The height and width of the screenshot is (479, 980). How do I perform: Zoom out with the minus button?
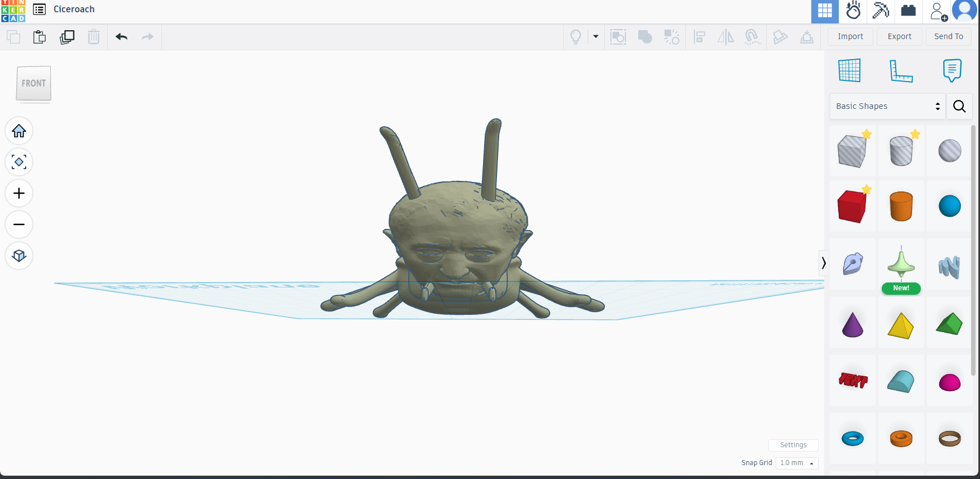coord(19,224)
